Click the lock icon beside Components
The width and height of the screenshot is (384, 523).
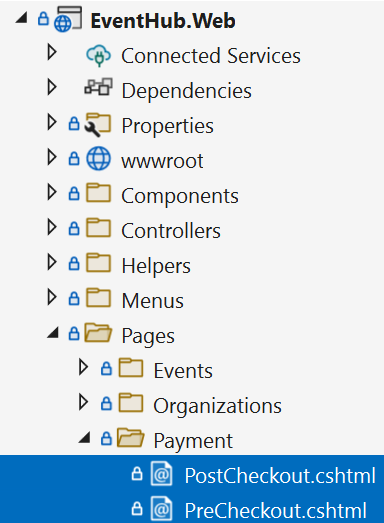coord(74,194)
